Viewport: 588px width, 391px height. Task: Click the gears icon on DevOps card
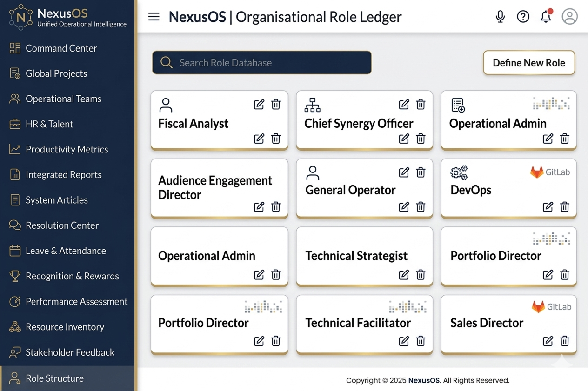tap(459, 173)
